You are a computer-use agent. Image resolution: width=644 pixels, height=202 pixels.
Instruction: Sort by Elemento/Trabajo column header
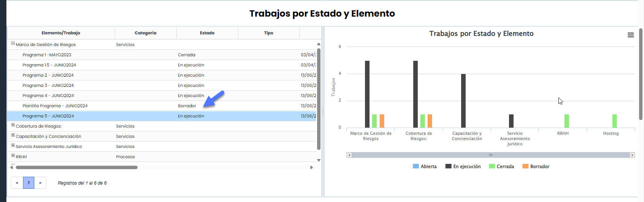(61, 33)
